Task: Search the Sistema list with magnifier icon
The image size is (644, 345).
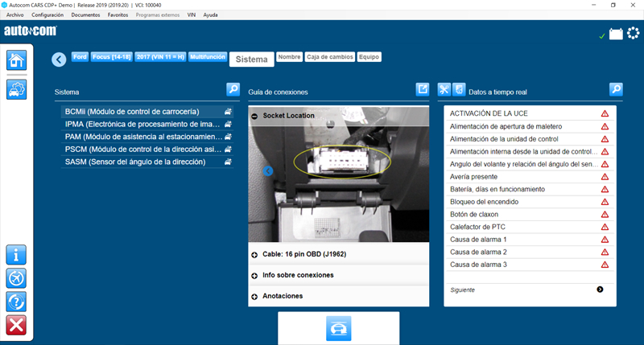Action: pyautogui.click(x=233, y=89)
